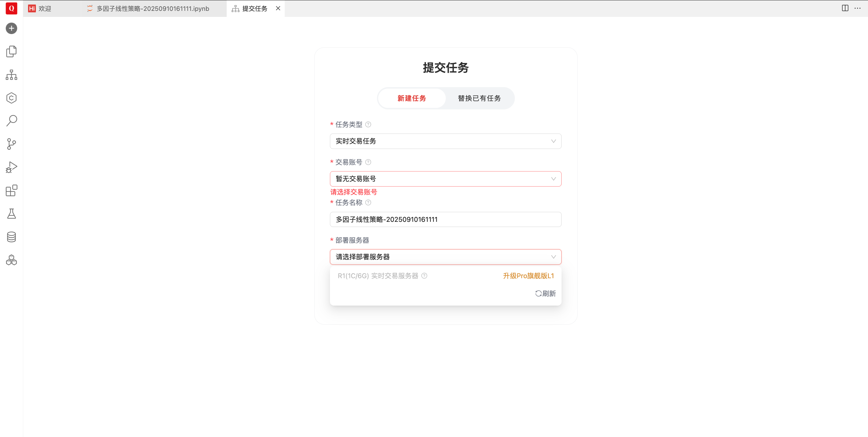This screenshot has width=868, height=437.
Task: Click the 刷新 refresh button
Action: pyautogui.click(x=546, y=294)
